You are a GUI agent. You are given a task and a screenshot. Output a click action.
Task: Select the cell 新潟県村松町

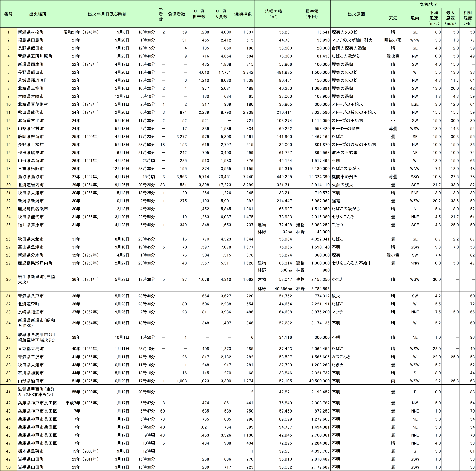click(31, 32)
